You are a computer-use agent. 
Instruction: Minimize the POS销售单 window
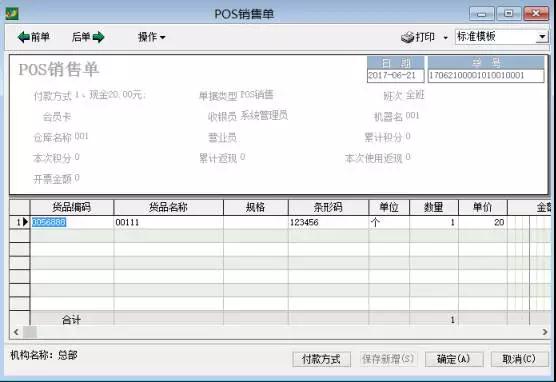[481, 13]
